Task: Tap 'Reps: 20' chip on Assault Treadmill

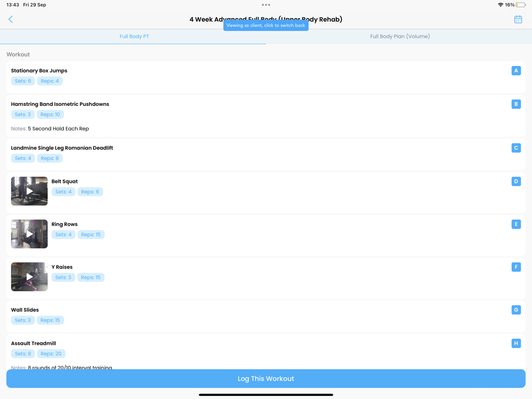Action: (x=51, y=354)
